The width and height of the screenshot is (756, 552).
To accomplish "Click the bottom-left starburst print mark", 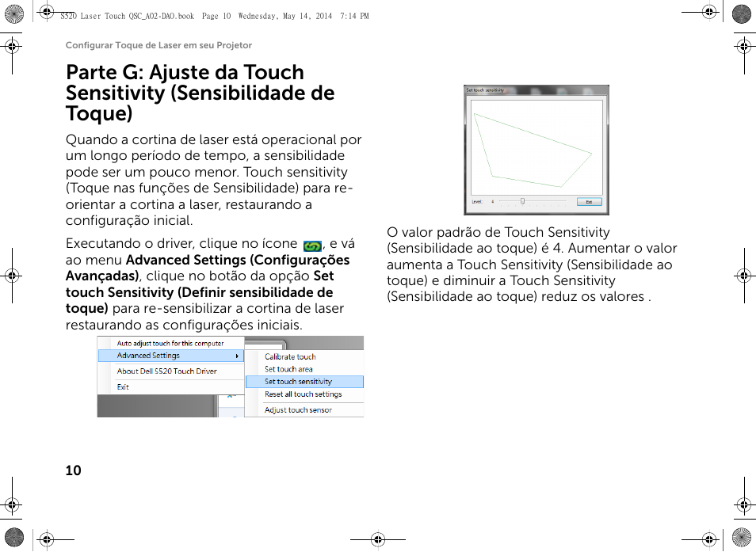I will [13, 538].
